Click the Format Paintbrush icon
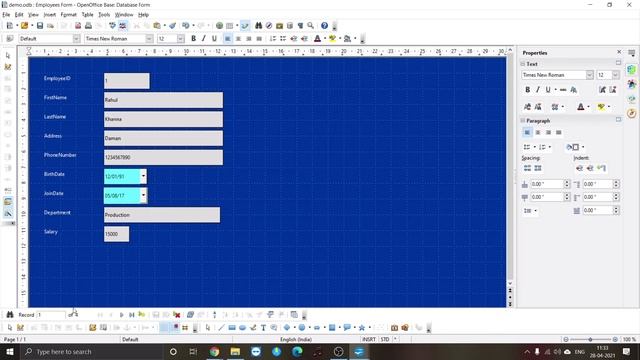 [173, 26]
